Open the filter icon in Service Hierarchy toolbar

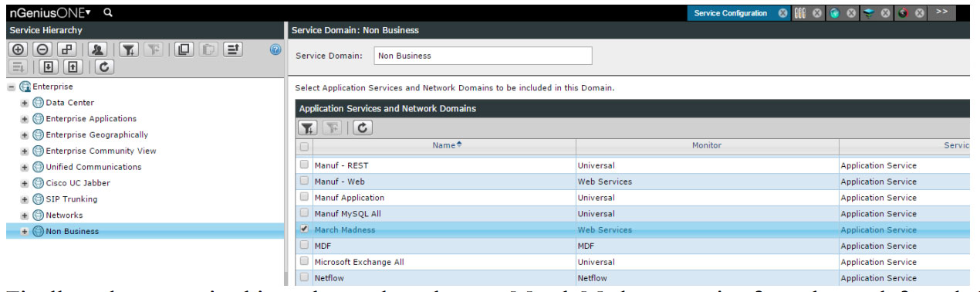point(130,49)
